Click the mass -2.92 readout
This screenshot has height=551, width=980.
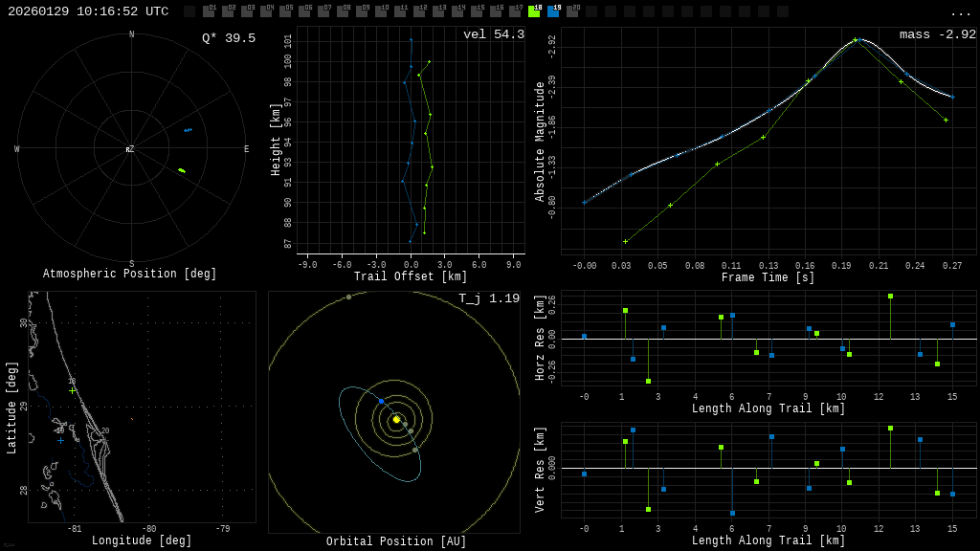[x=938, y=34]
